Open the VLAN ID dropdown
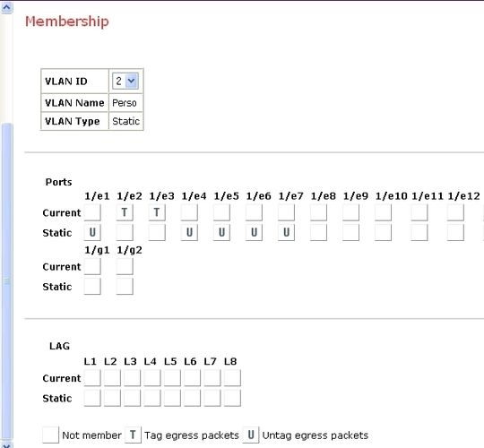The height and width of the screenshot is (448, 484). [125, 82]
